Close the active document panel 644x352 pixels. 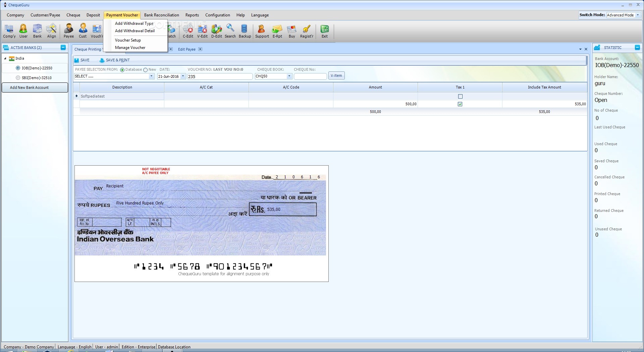(x=586, y=49)
